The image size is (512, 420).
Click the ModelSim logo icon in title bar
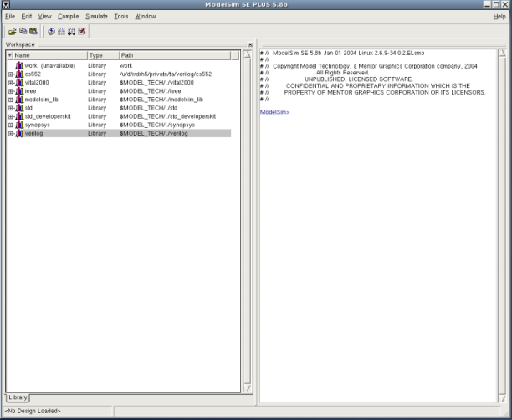[x=6, y=4]
